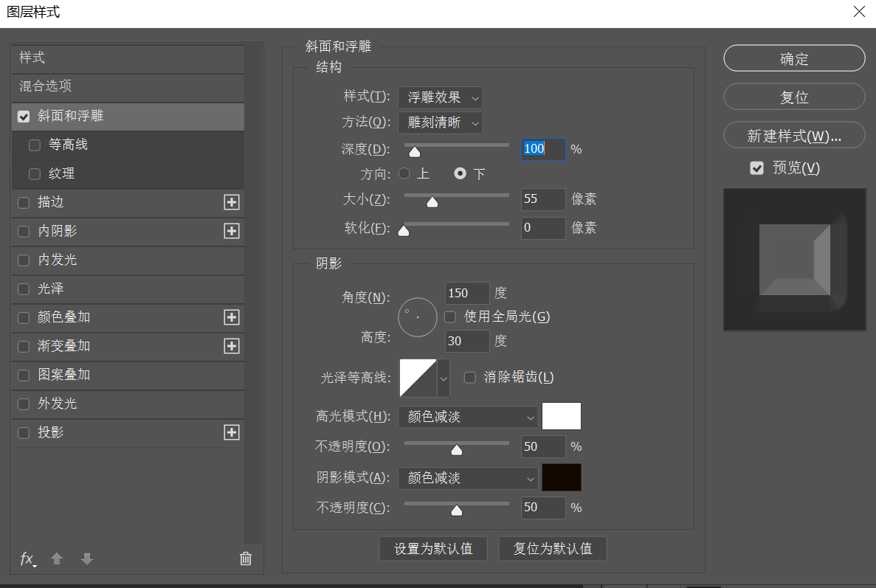Enable the 颜色叠加 checkbox
The width and height of the screenshot is (876, 588).
coord(24,318)
